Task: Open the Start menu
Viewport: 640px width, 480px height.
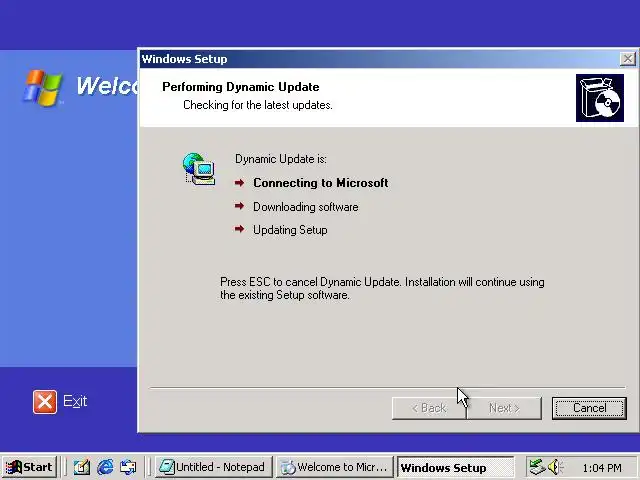Action: click(29, 467)
